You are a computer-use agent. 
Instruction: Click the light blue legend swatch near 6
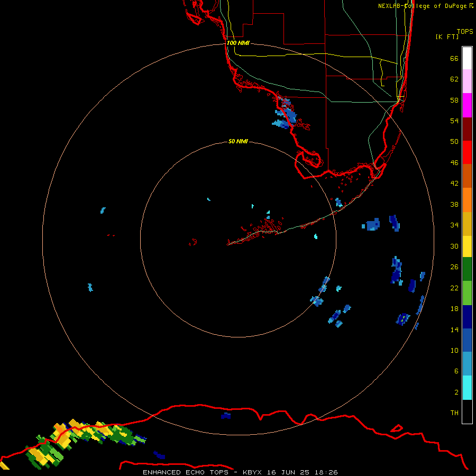coord(467,364)
